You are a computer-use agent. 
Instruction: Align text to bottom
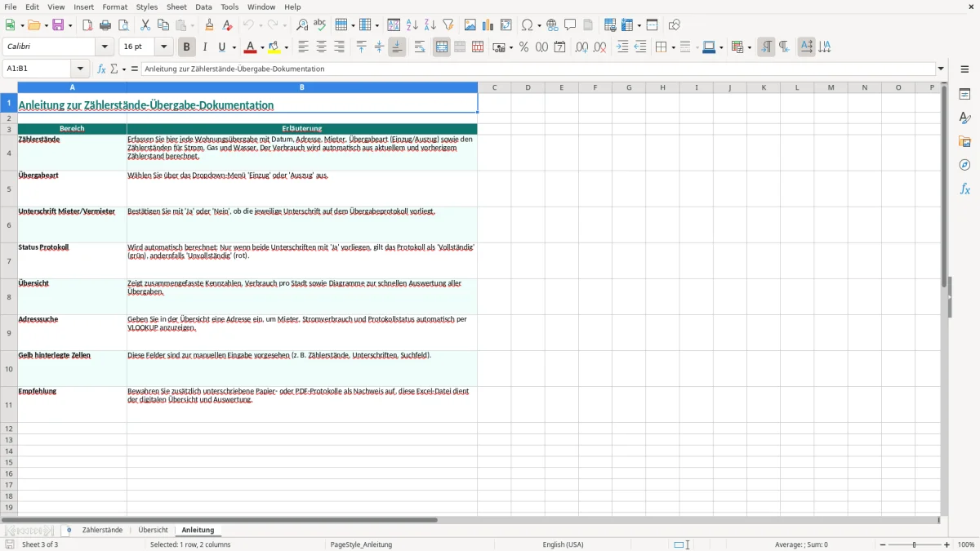(x=397, y=47)
